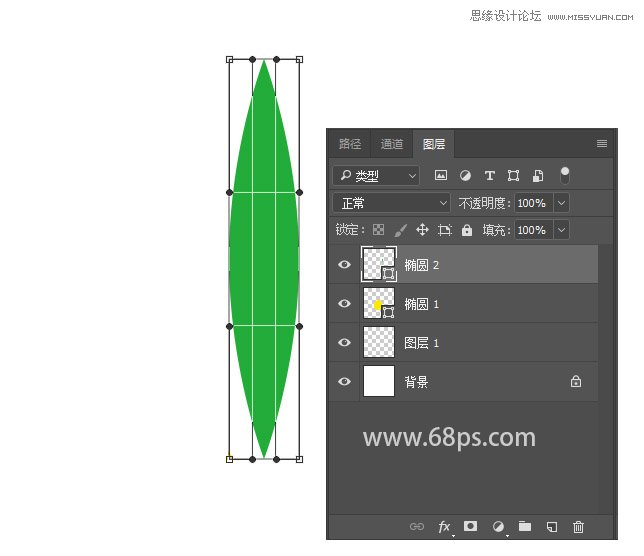Add a layer style (fx)
This screenshot has height=556, width=644.
[x=444, y=527]
